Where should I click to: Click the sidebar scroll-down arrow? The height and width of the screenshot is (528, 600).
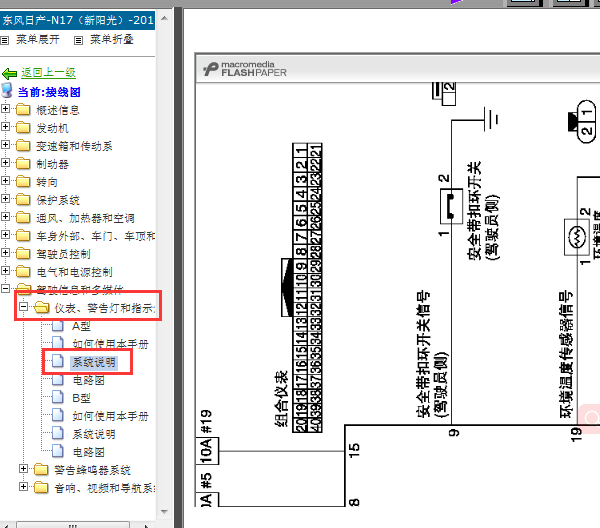point(165,512)
